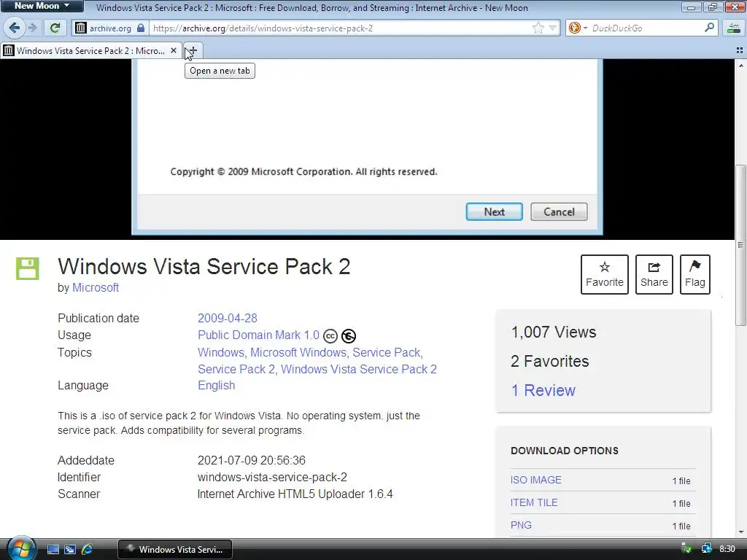Viewport: 747px width, 560px height.
Task: Click the network tray icon
Action: pyautogui.click(x=706, y=549)
